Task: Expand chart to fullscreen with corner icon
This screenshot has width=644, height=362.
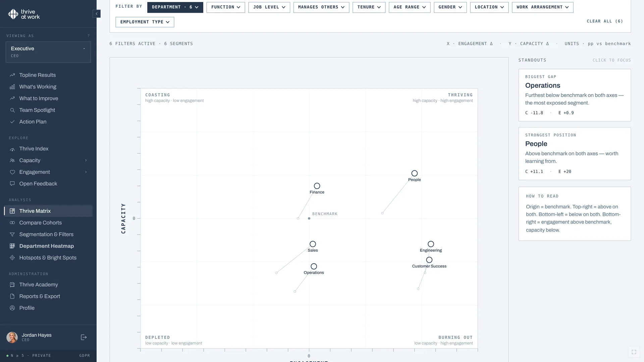Action: (x=634, y=352)
